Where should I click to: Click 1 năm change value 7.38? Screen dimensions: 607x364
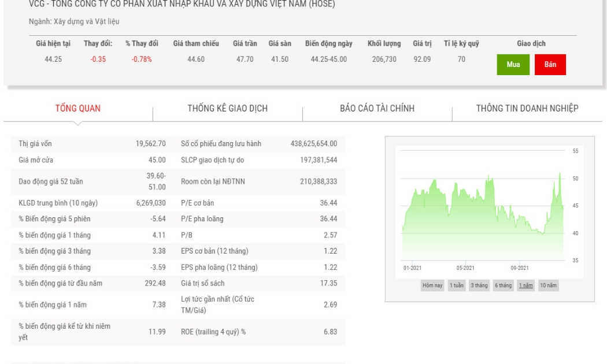[x=159, y=305]
